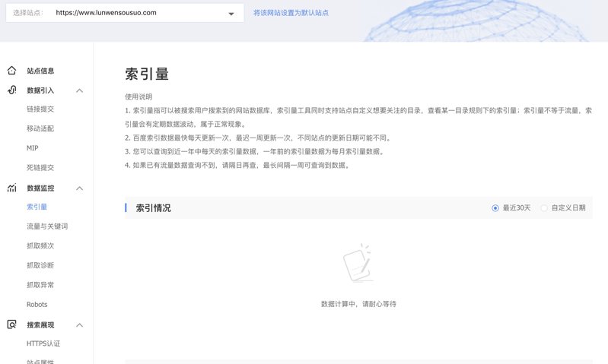Click the 数据引入 section header
608x364 pixels.
click(x=40, y=90)
